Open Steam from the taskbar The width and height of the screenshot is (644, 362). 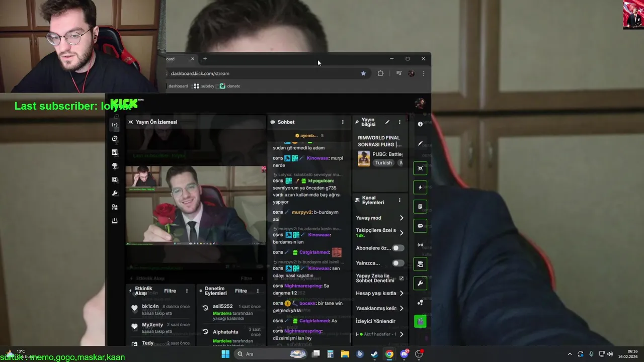(x=374, y=354)
